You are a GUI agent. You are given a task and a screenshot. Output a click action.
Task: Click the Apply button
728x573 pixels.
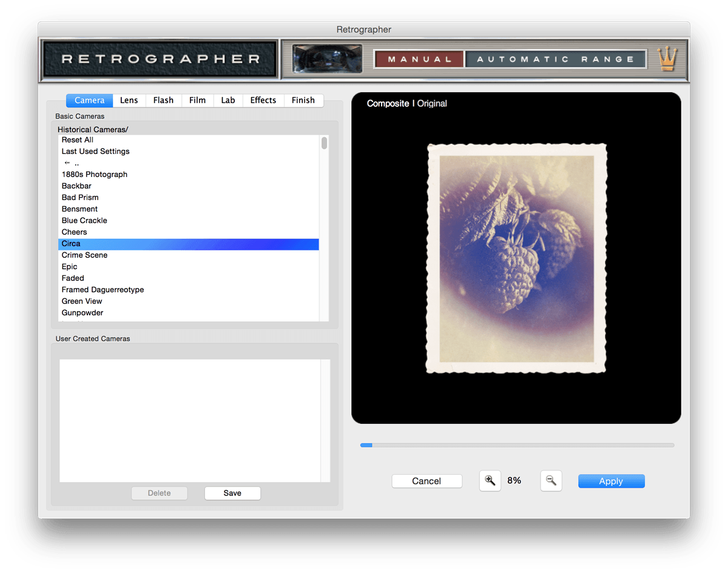pos(611,481)
